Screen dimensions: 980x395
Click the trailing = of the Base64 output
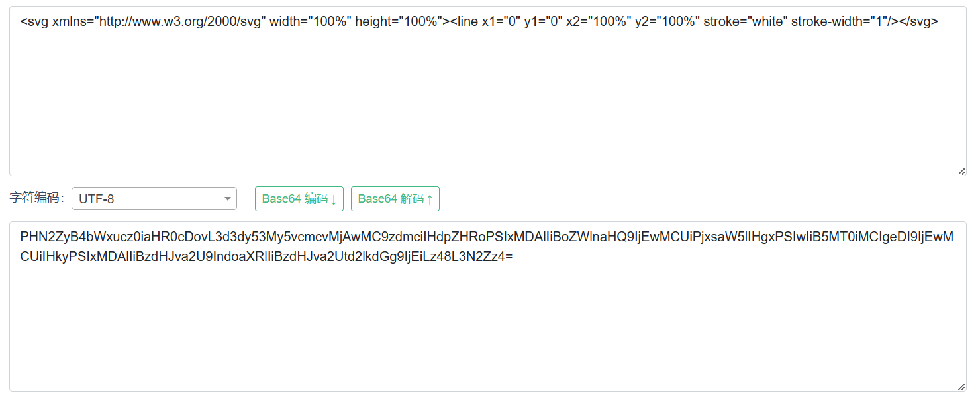510,256
